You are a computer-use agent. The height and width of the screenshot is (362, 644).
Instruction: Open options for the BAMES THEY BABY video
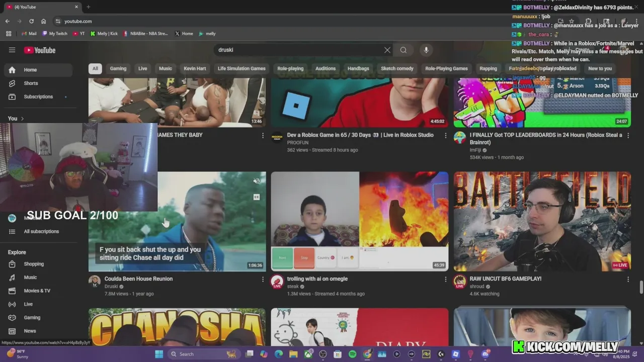pyautogui.click(x=263, y=135)
